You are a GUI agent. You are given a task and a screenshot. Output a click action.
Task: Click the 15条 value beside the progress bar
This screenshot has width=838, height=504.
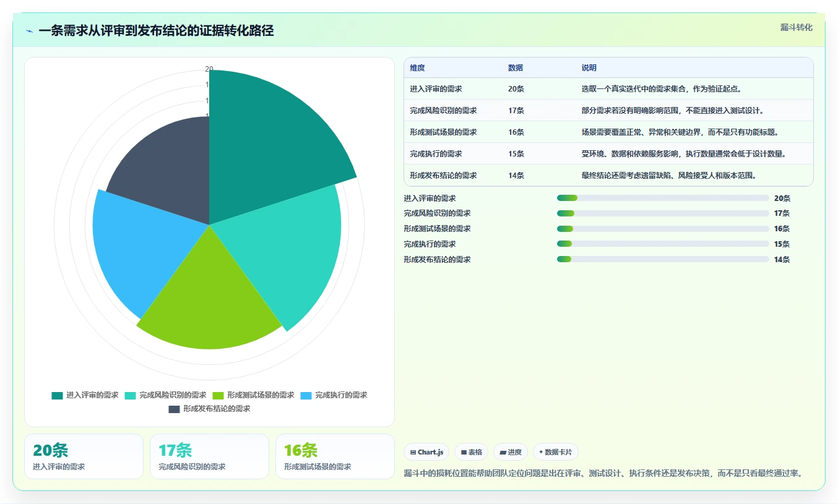coord(782,244)
